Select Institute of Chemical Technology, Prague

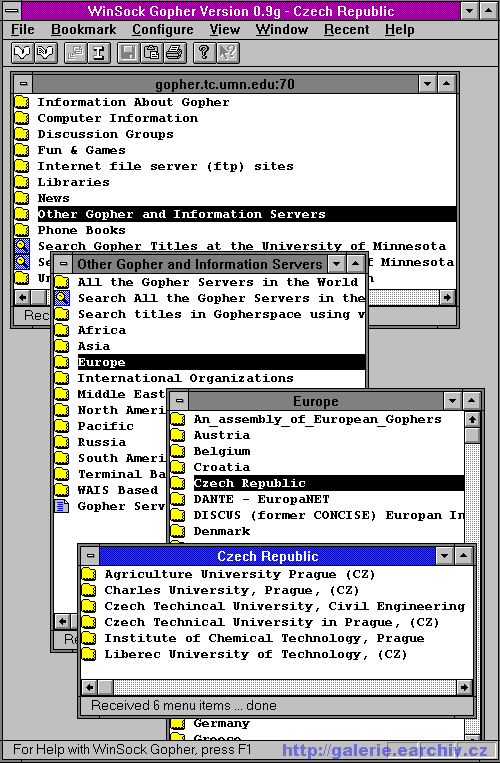click(x=264, y=638)
